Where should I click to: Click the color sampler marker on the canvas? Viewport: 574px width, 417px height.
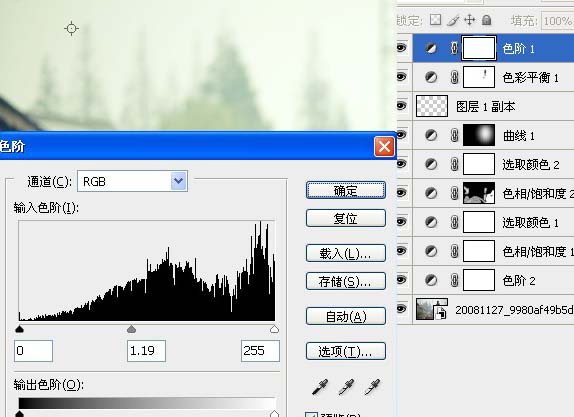click(x=71, y=28)
